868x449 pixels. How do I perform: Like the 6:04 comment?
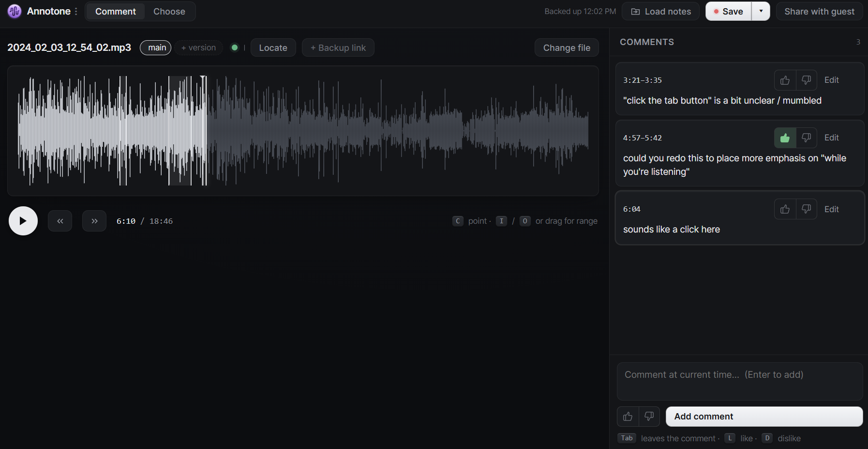tap(785, 209)
